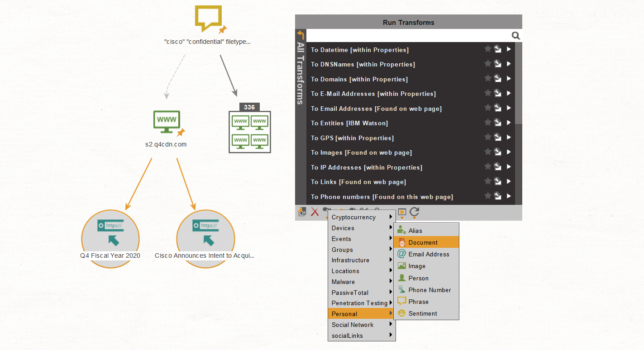The width and height of the screenshot is (644, 350).
Task: Expand the Groups submenu
Action: point(362,250)
